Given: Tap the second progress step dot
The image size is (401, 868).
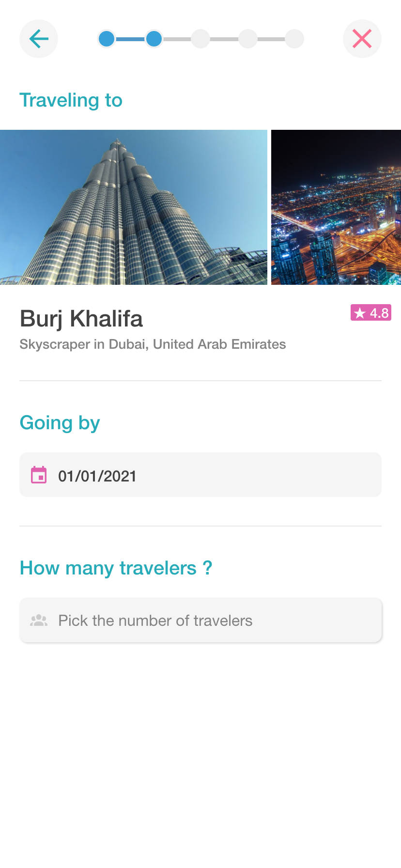Looking at the screenshot, I should coord(154,39).
